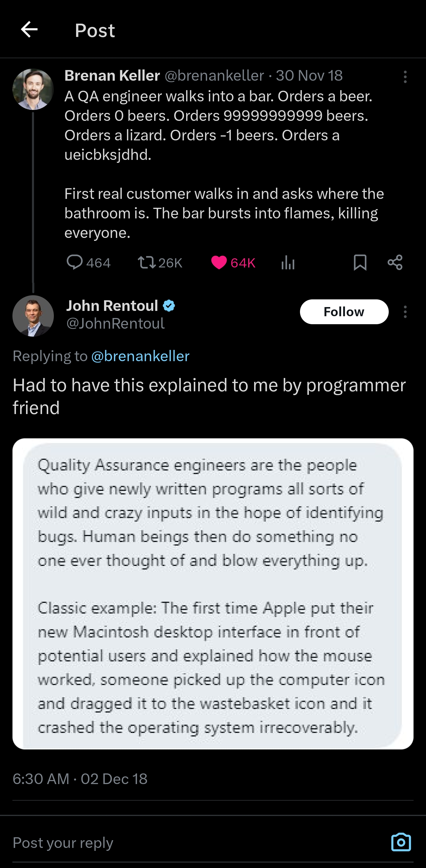426x868 pixels.
Task: Tap the repost icon showing 26K
Action: coord(147,262)
